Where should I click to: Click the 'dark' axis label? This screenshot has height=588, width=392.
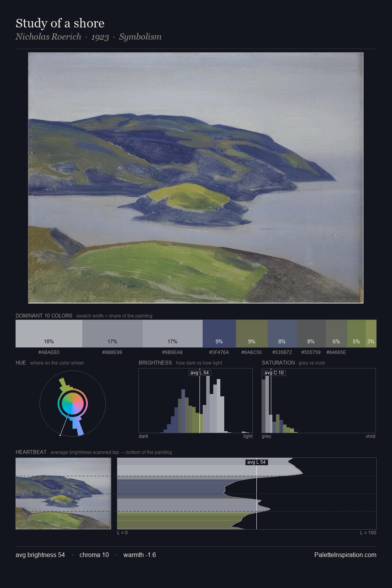pyautogui.click(x=143, y=436)
